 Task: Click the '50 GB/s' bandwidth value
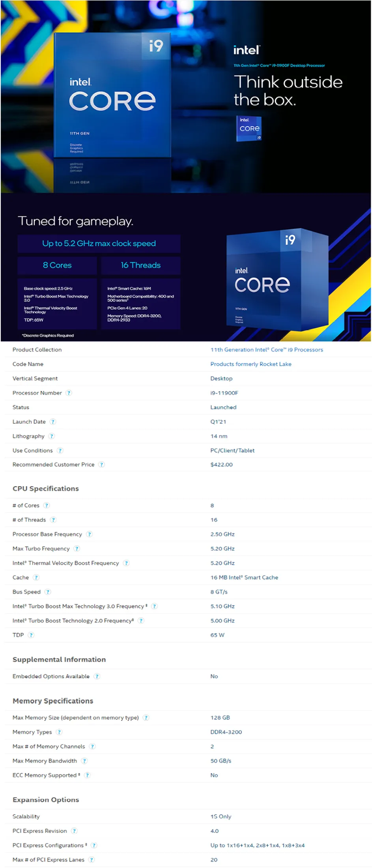[221, 761]
